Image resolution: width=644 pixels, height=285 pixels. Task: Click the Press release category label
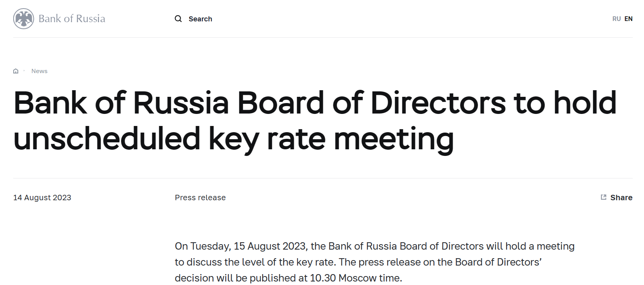[x=200, y=198]
